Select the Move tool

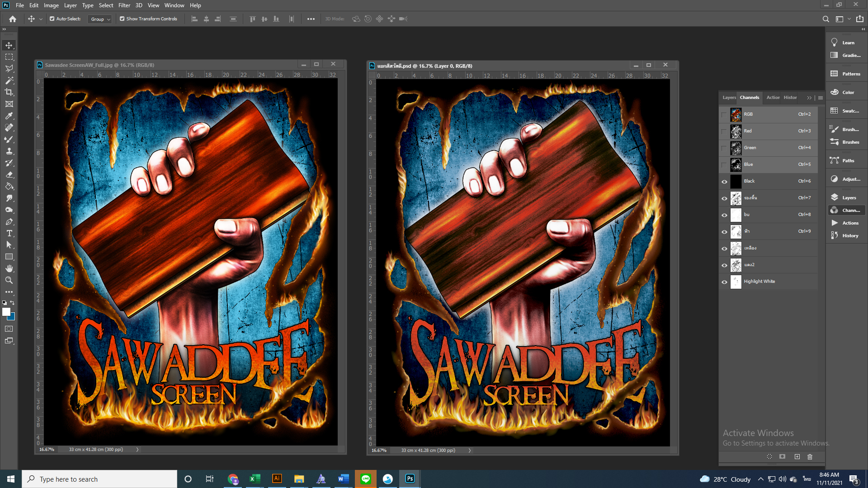[x=9, y=45]
